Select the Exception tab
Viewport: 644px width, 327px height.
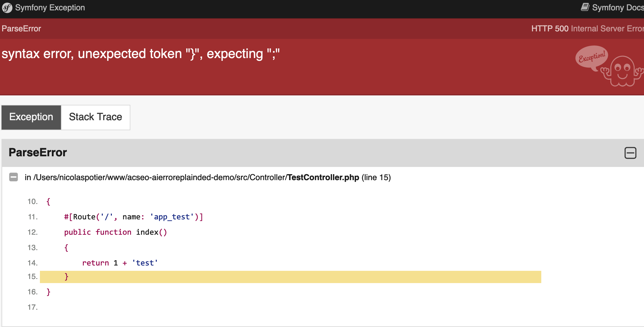31,117
